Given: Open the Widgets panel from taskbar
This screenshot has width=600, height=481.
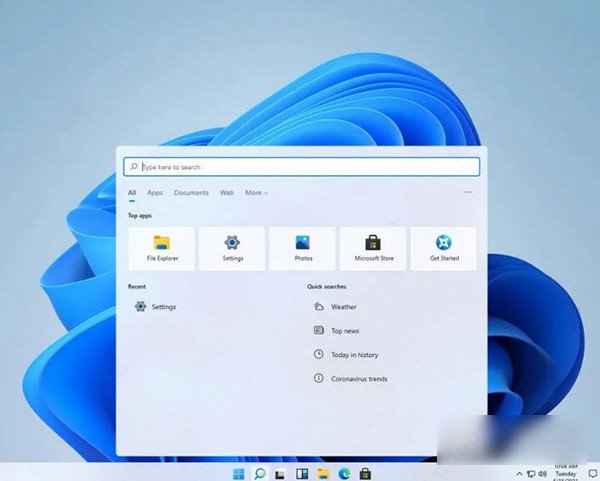Looking at the screenshot, I should [x=302, y=472].
